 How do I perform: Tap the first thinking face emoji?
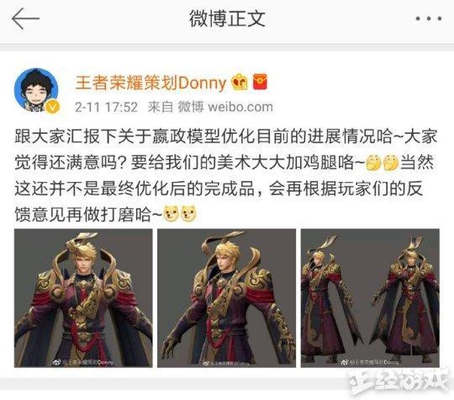(374, 163)
